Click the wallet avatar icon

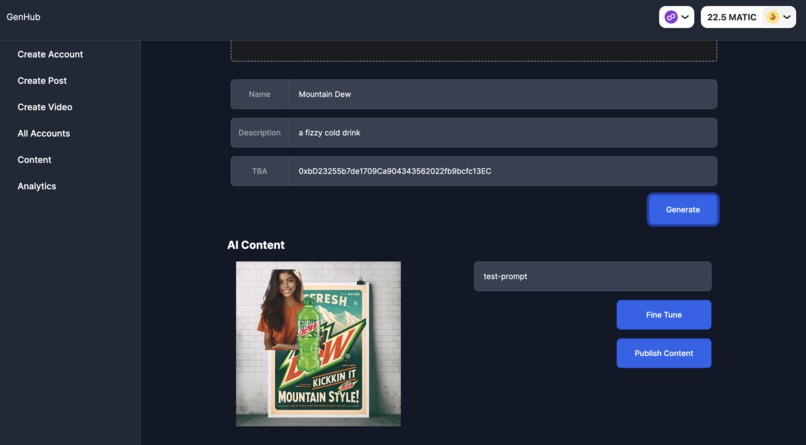pyautogui.click(x=772, y=17)
